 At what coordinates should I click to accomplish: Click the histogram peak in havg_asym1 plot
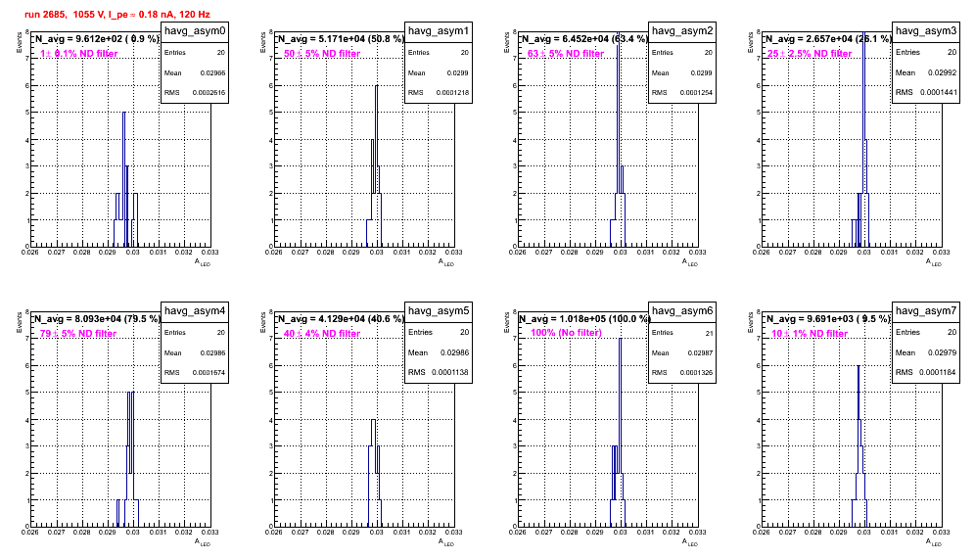[x=376, y=165]
